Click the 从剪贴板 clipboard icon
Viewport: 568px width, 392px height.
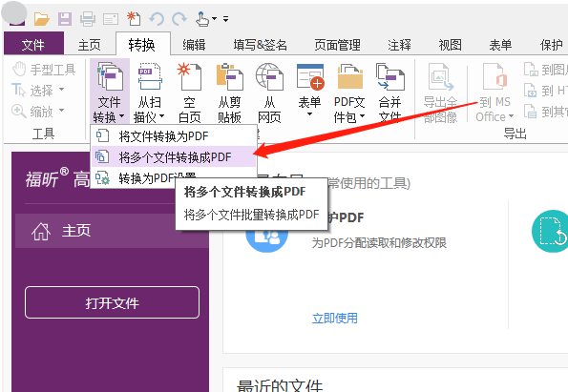(x=229, y=76)
